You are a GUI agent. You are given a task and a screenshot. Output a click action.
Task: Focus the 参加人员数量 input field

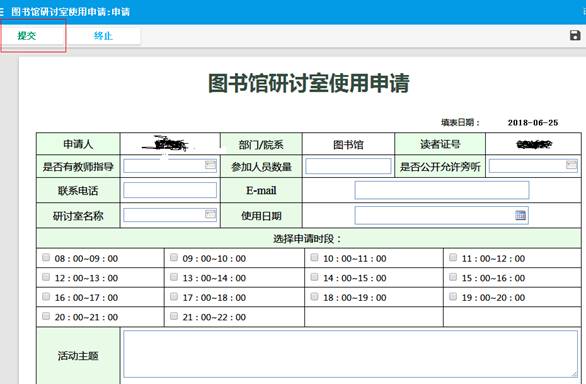coord(348,166)
